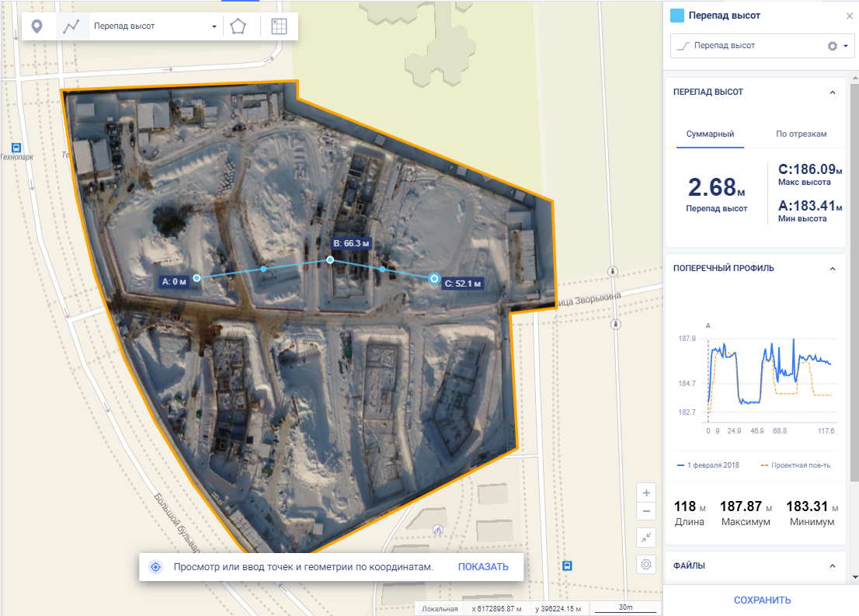Zoom out on the map
This screenshot has height=616, width=859.
pyautogui.click(x=646, y=512)
